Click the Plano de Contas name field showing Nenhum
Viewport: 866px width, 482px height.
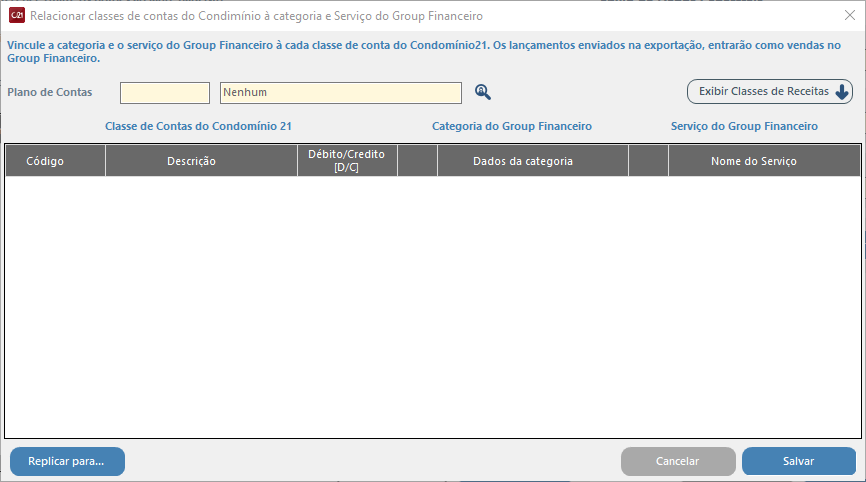click(341, 93)
